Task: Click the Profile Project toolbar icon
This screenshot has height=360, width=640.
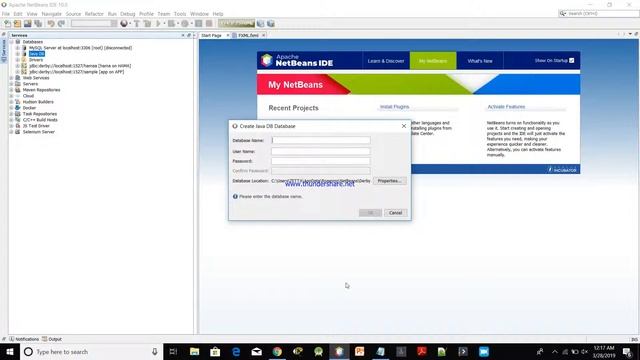Action: tap(185, 24)
